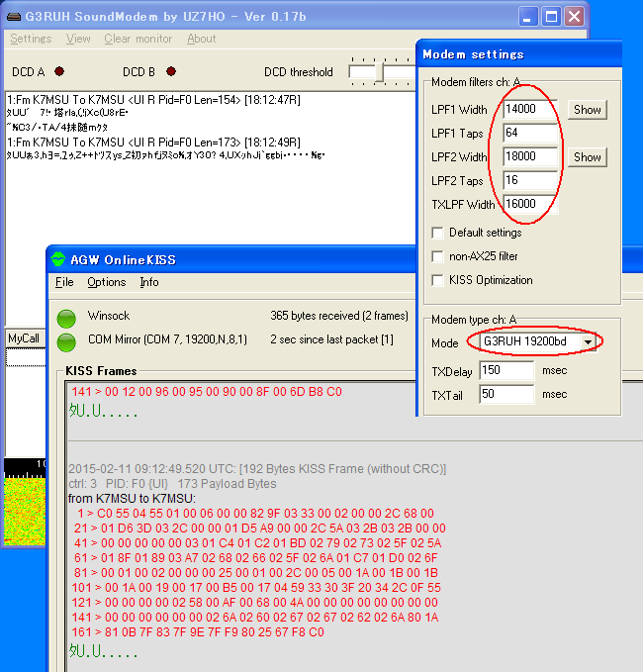Screen dimensions: 643x672
Task: Open the About menu in SoundModem
Action: [x=202, y=39]
